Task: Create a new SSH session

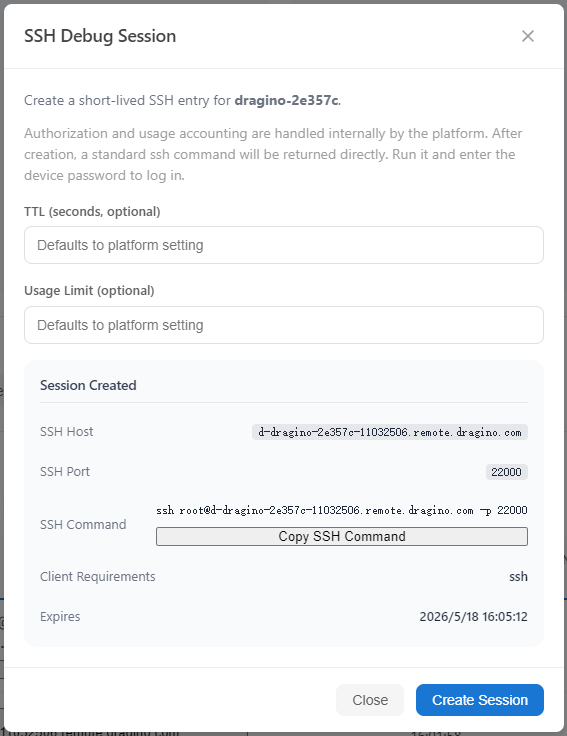Action: (480, 700)
